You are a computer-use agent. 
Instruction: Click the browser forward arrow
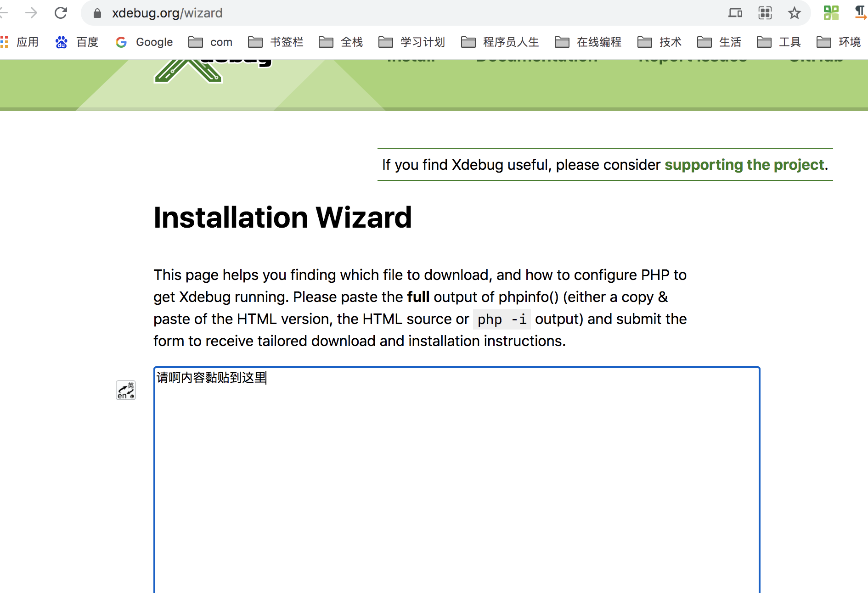coord(31,13)
